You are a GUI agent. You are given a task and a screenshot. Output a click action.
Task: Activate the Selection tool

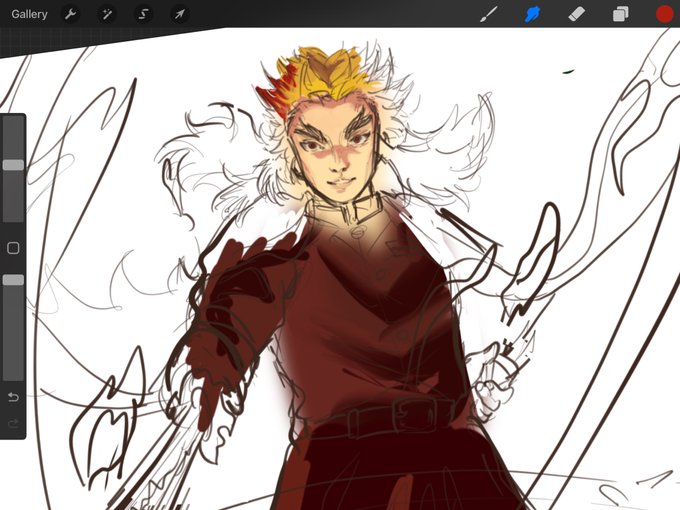[x=143, y=14]
